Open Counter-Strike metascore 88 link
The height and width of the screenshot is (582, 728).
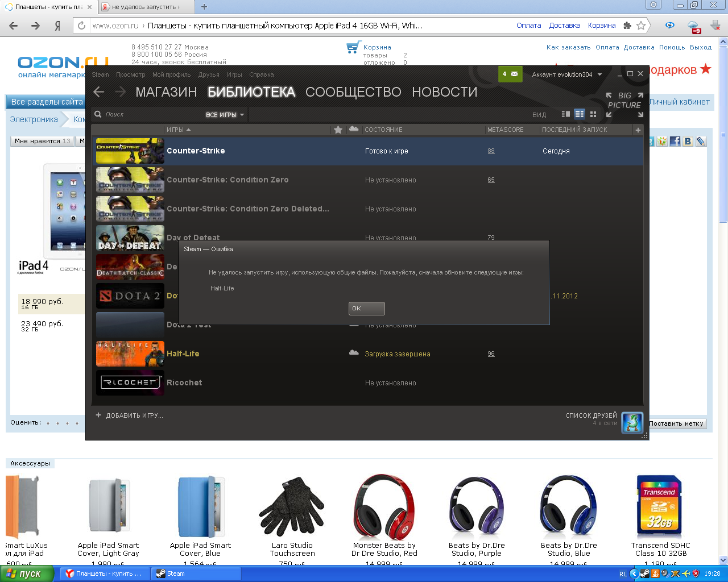[491, 151]
